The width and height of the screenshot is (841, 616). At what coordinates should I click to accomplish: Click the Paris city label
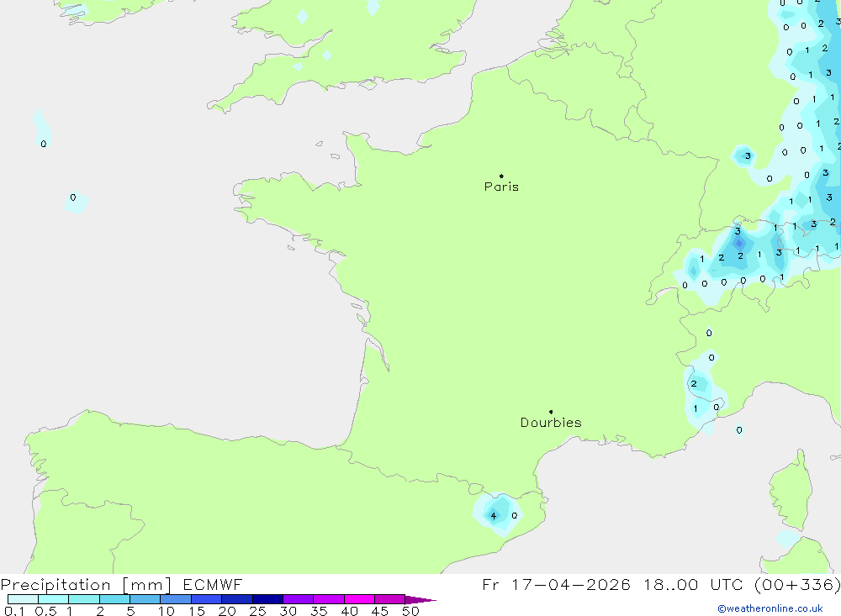click(501, 187)
